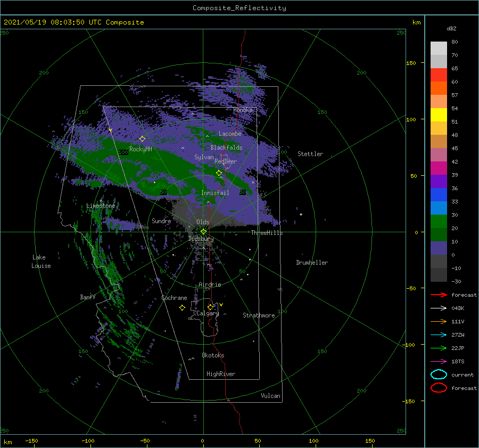
Task: Click the 'current' legend text
Action: click(463, 374)
